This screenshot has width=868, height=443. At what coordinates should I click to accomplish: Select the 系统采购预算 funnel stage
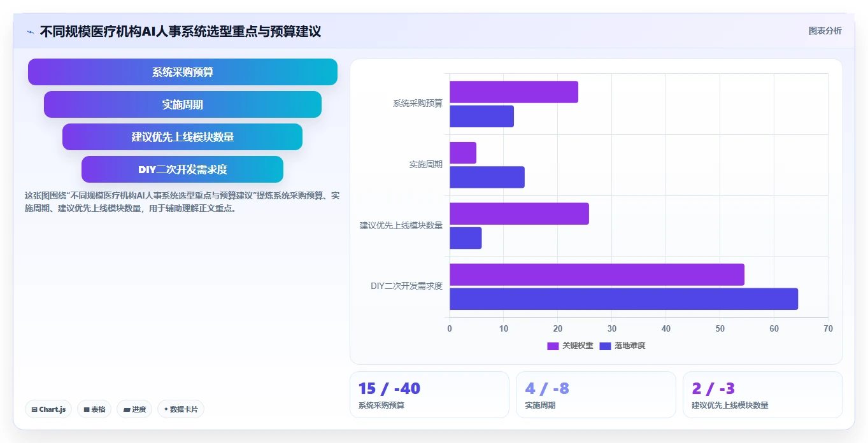(x=183, y=72)
